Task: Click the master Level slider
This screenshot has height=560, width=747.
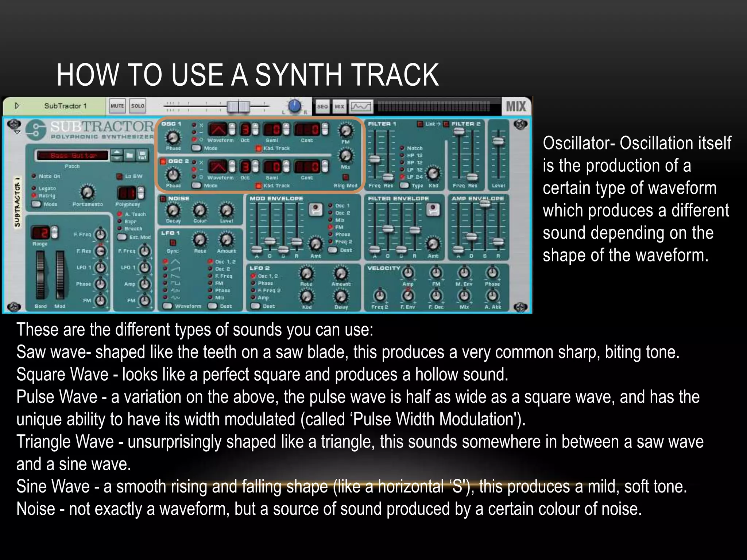Action: [498, 141]
